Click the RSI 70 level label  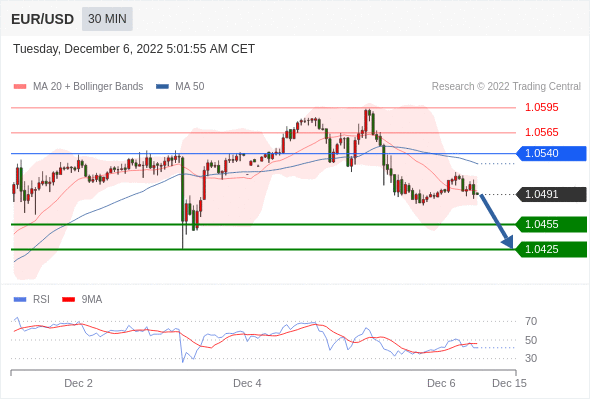click(531, 321)
